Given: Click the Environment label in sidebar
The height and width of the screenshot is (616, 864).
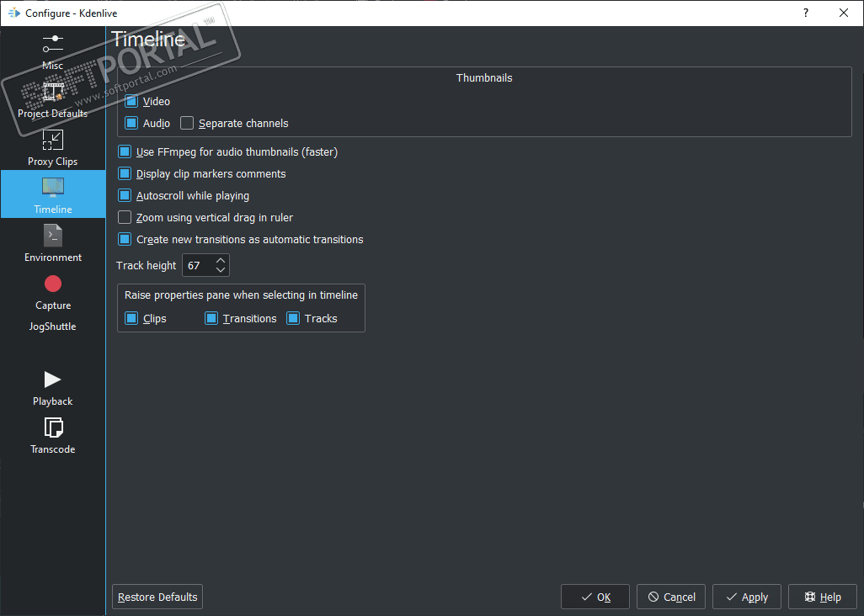Looking at the screenshot, I should click(x=53, y=257).
